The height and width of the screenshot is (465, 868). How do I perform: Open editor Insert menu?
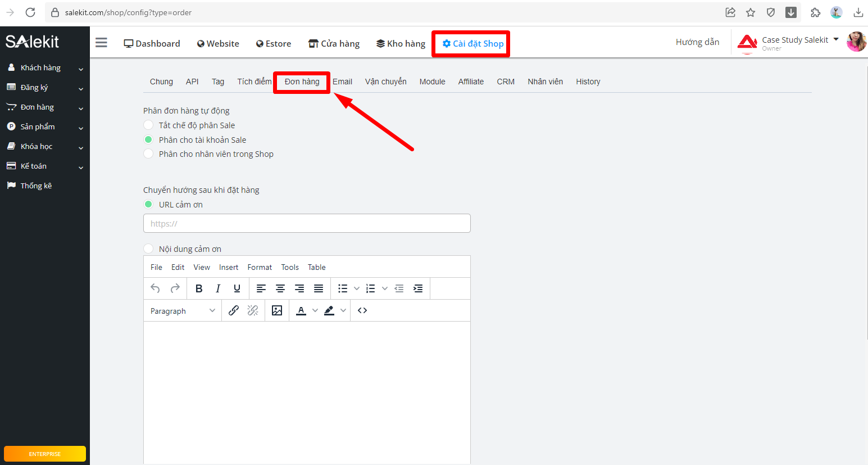(229, 267)
